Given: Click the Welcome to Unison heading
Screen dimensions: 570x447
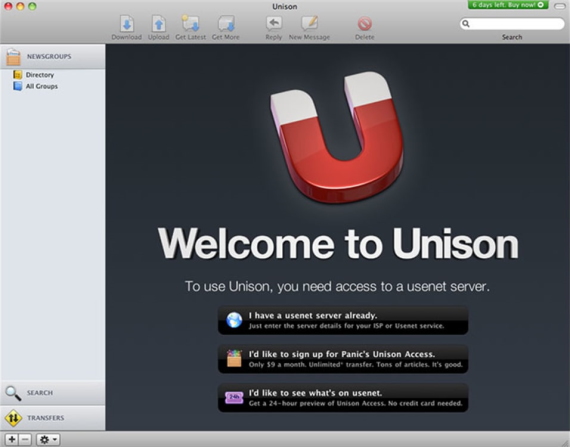Looking at the screenshot, I should [338, 244].
